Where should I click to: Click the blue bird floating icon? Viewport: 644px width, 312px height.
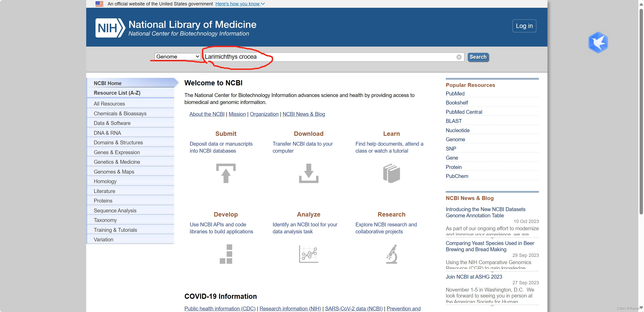tap(598, 42)
